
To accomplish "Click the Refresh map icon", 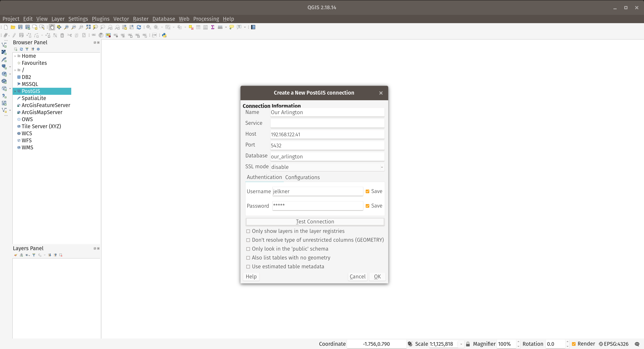I will (139, 27).
